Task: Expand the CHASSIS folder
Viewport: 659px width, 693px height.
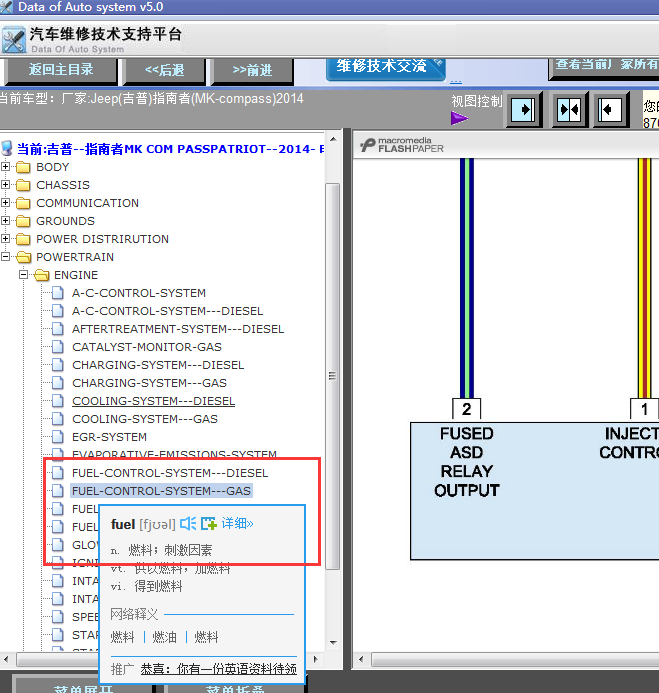Action: coord(5,184)
